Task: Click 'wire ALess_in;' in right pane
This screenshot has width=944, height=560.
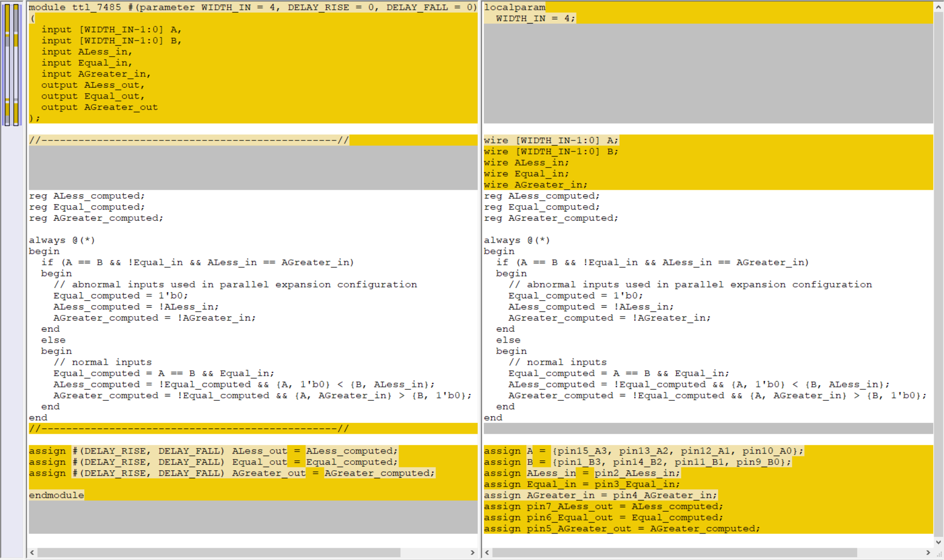Action: 526,163
